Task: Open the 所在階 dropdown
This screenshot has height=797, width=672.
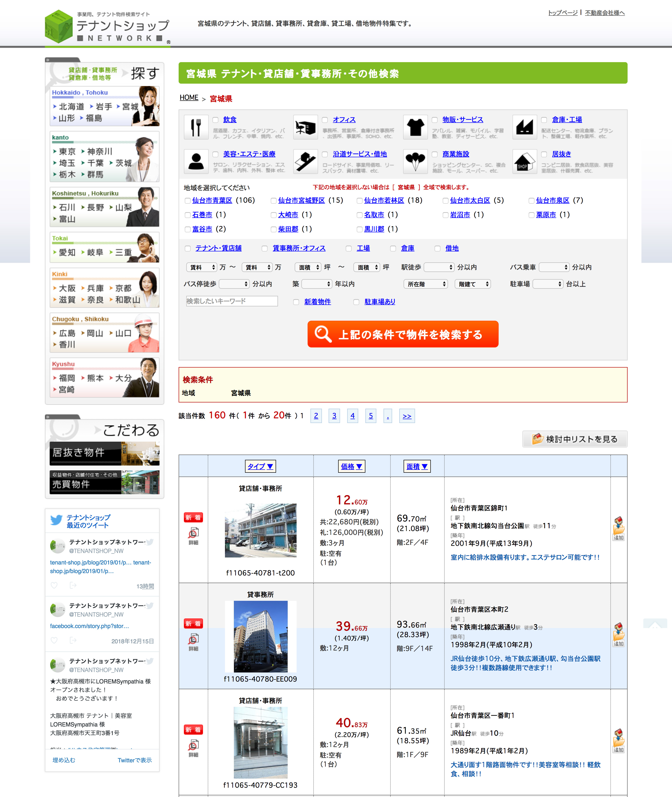Action: pos(426,284)
